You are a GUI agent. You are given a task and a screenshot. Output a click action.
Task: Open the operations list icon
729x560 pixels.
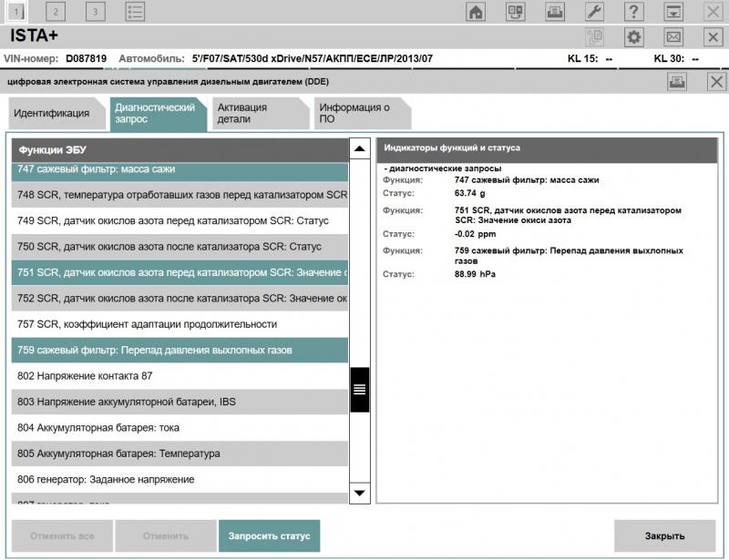(135, 12)
